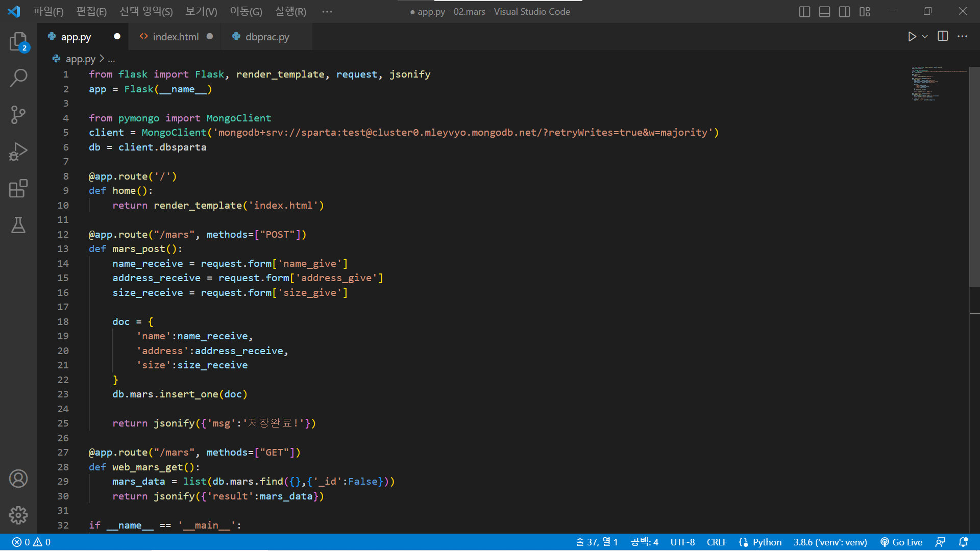This screenshot has height=551, width=980.
Task: Click the mars_post function name
Action: pyautogui.click(x=139, y=249)
